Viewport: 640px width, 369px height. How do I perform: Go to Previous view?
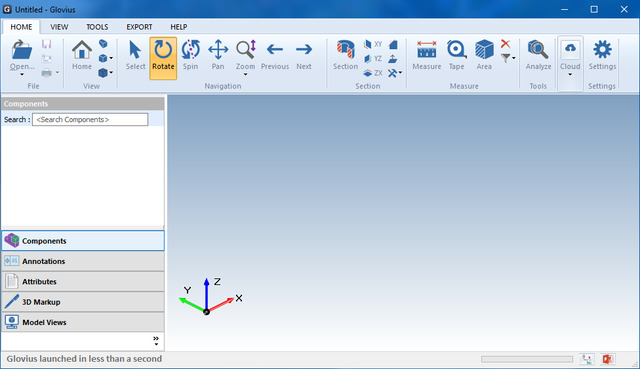pyautogui.click(x=275, y=55)
